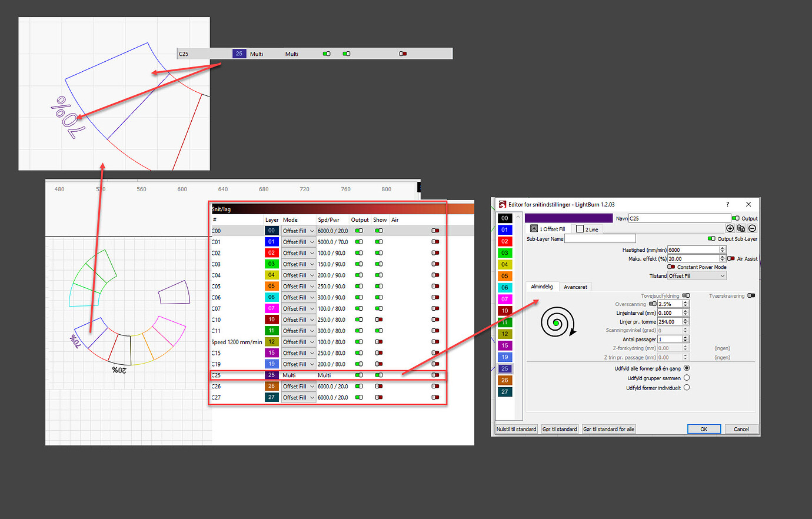Open the Mode dropdown for layer C01
Screen dimensions: 812x519
(298, 241)
